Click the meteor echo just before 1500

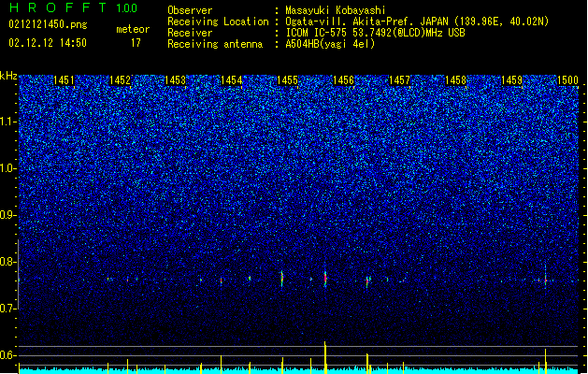click(x=545, y=279)
